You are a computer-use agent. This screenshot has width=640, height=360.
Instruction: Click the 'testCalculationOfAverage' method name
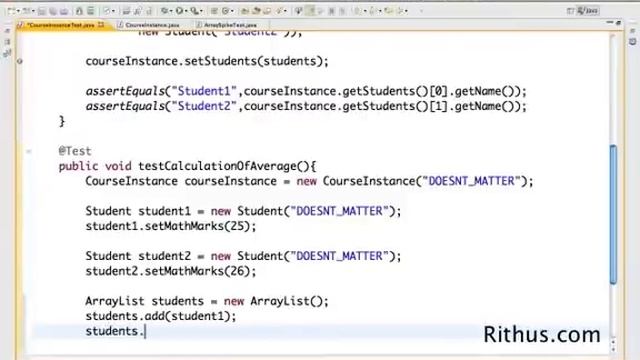click(218, 166)
